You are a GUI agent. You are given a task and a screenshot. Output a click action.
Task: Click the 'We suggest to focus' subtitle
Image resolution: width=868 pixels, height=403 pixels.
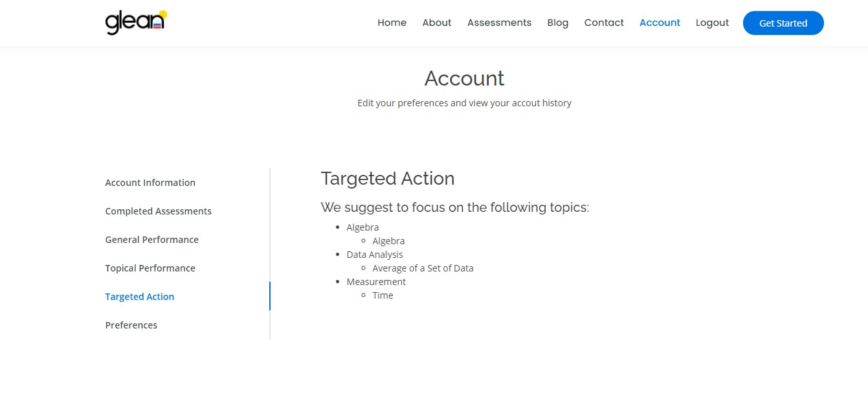pos(455,207)
